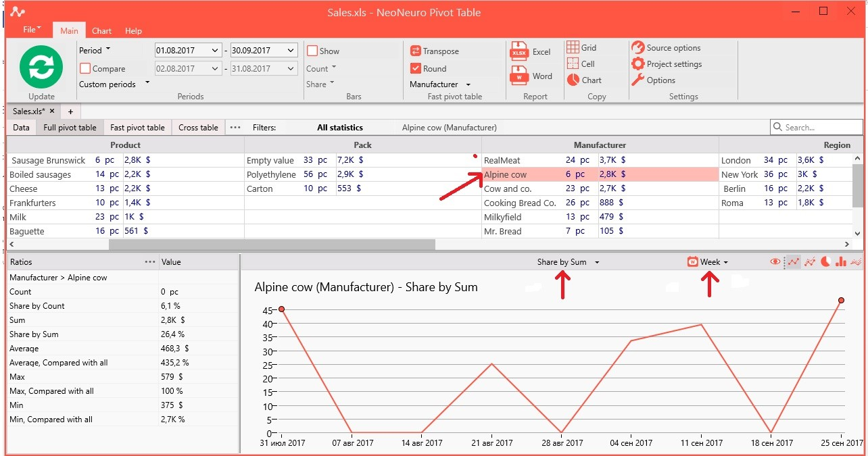The height and width of the screenshot is (456, 868).
Task: Click the search magnifier icon
Action: (777, 127)
